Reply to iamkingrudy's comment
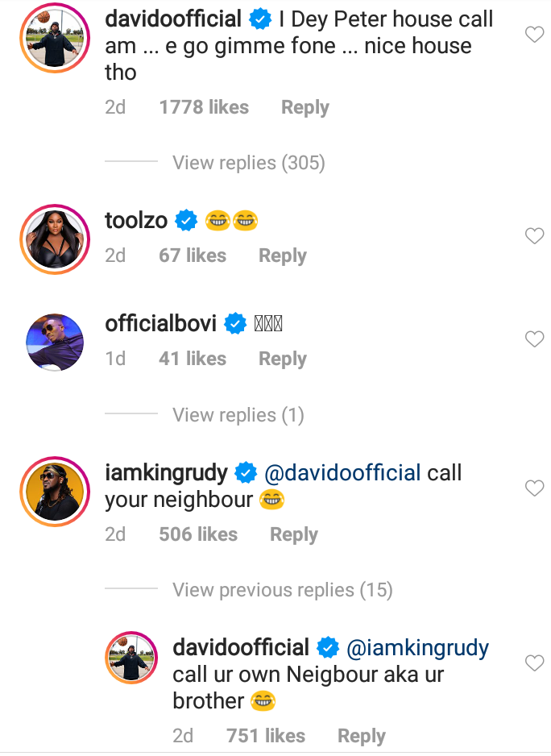This screenshot has width=551, height=756. pos(293,534)
